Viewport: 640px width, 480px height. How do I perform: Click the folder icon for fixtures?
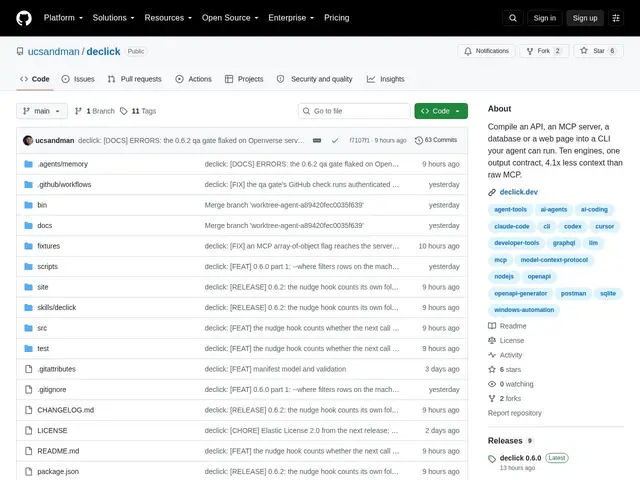coord(28,246)
